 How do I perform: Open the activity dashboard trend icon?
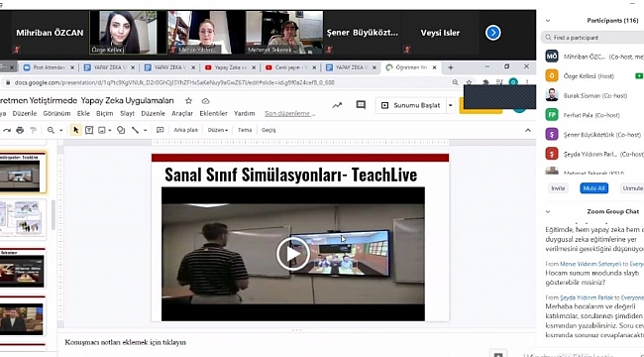337,105
